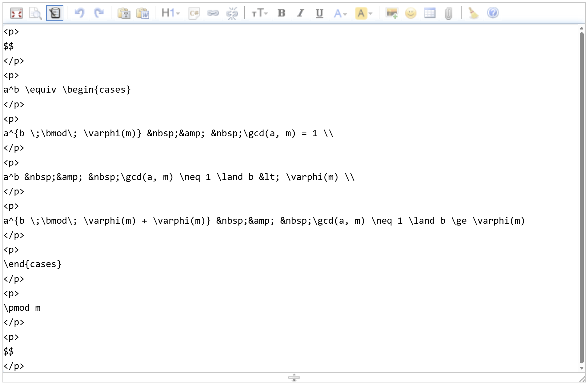Insert a hyperlink

[213, 13]
